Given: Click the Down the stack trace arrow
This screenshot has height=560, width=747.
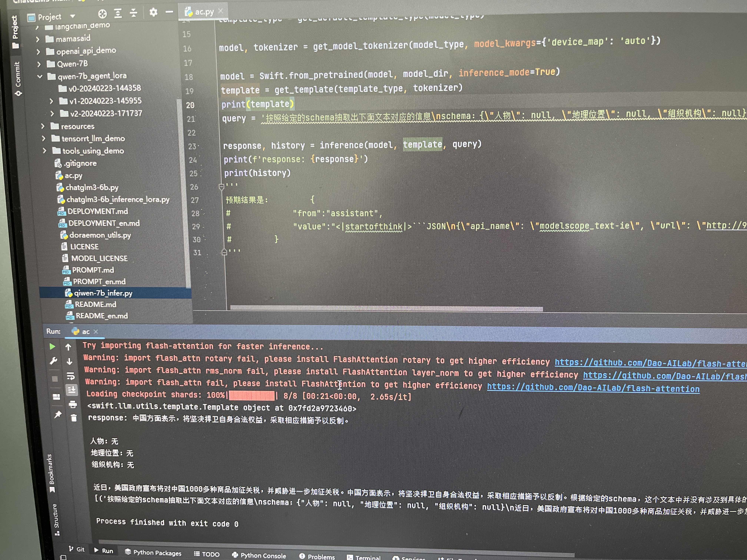Looking at the screenshot, I should click(x=69, y=361).
